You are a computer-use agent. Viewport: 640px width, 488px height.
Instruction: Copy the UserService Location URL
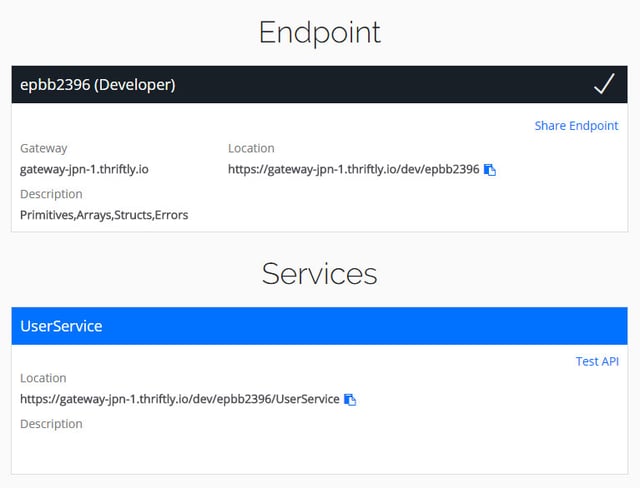(x=350, y=399)
